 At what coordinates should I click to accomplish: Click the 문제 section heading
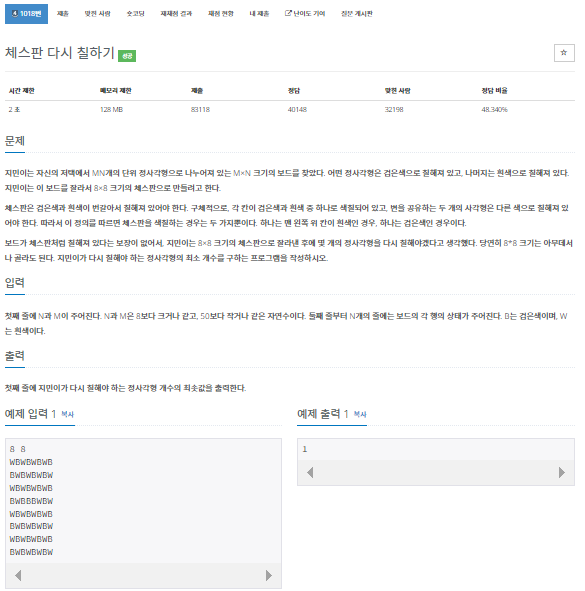15,141
